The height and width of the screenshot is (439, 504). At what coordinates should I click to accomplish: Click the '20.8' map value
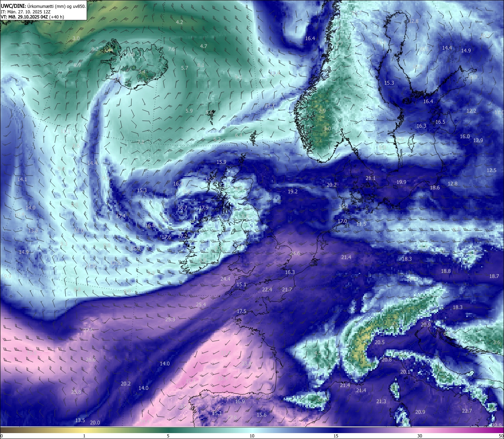[387, 360]
